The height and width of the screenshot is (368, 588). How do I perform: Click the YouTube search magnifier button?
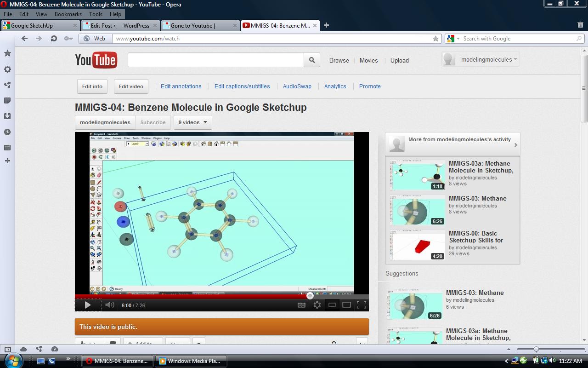point(311,60)
